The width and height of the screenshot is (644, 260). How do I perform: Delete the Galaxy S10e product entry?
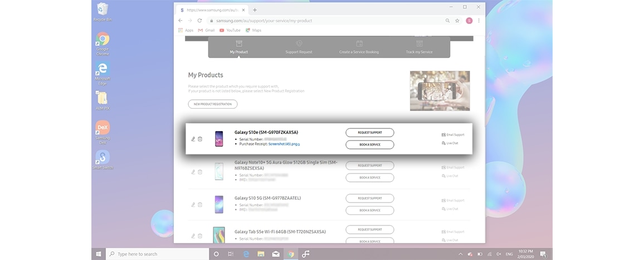[x=200, y=139]
